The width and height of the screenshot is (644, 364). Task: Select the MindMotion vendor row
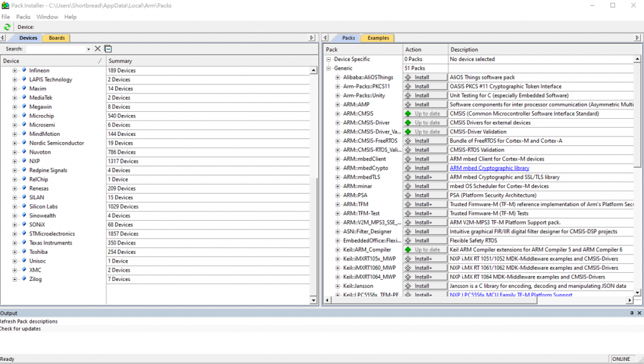pyautogui.click(x=45, y=134)
